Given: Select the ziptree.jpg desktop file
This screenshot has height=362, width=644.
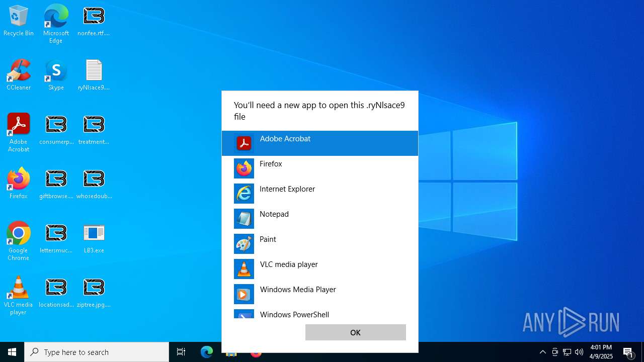Looking at the screenshot, I should [94, 293].
